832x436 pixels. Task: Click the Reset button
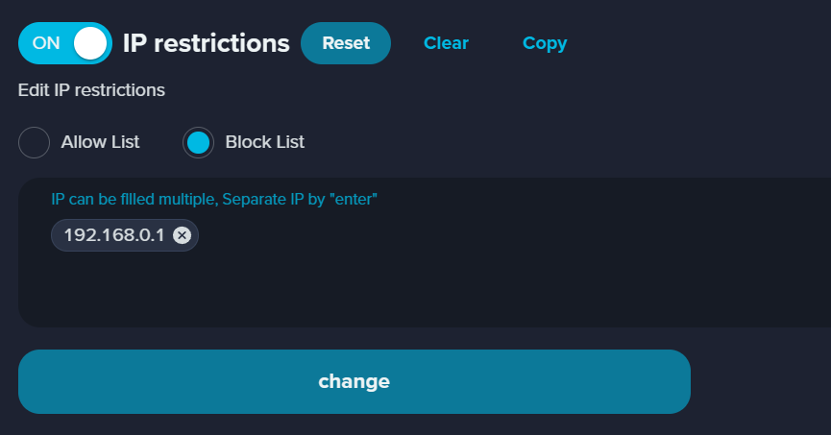click(346, 43)
